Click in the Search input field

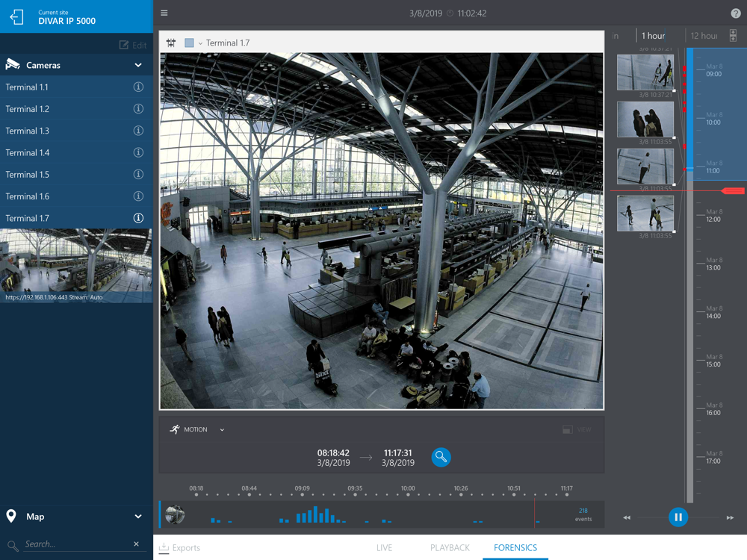pos(76,544)
